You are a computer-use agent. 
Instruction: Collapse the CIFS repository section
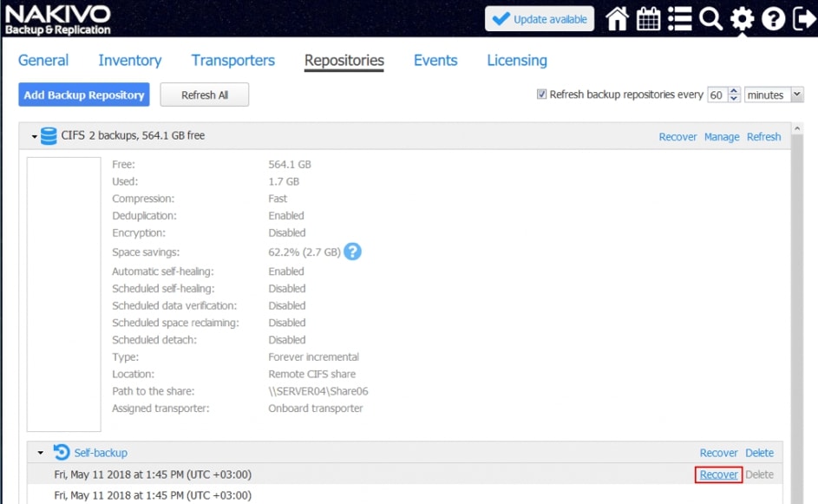click(x=35, y=136)
